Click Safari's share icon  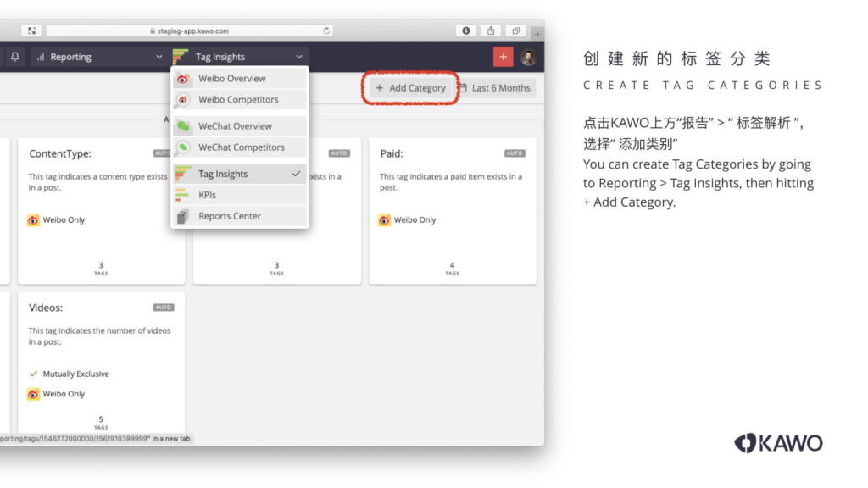click(x=491, y=30)
